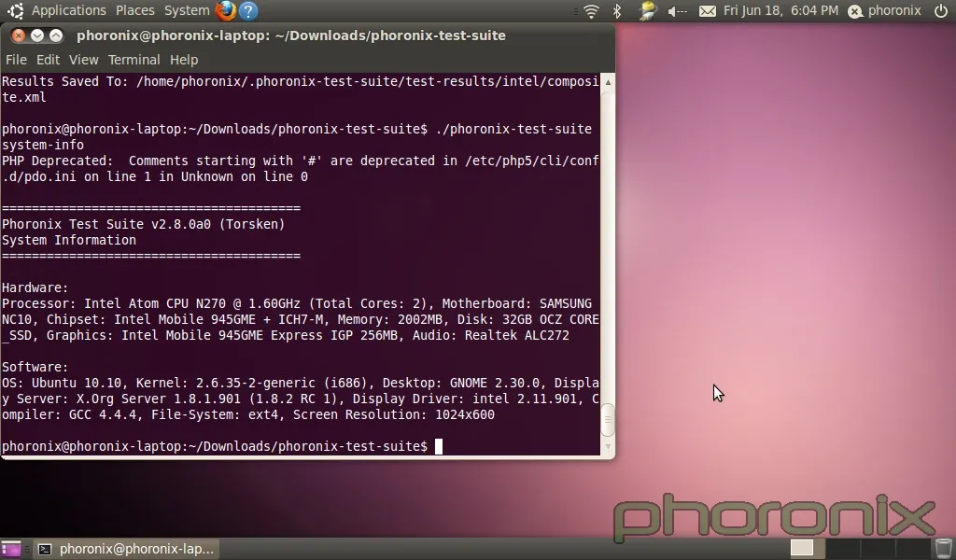The image size is (956, 560).
Task: Minimize the terminal window
Action: (x=37, y=35)
